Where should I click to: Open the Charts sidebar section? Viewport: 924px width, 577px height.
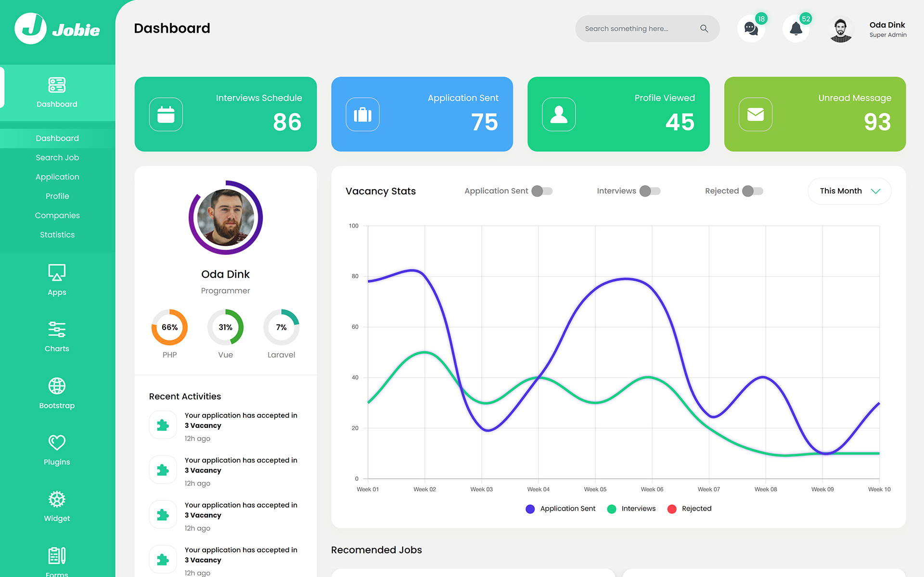57,336
